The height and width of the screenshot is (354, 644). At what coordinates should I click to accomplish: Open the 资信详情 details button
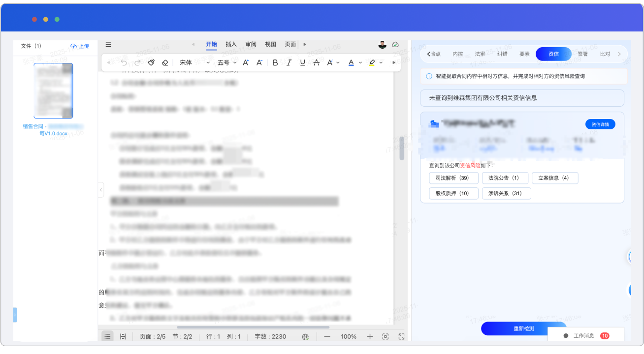click(600, 124)
